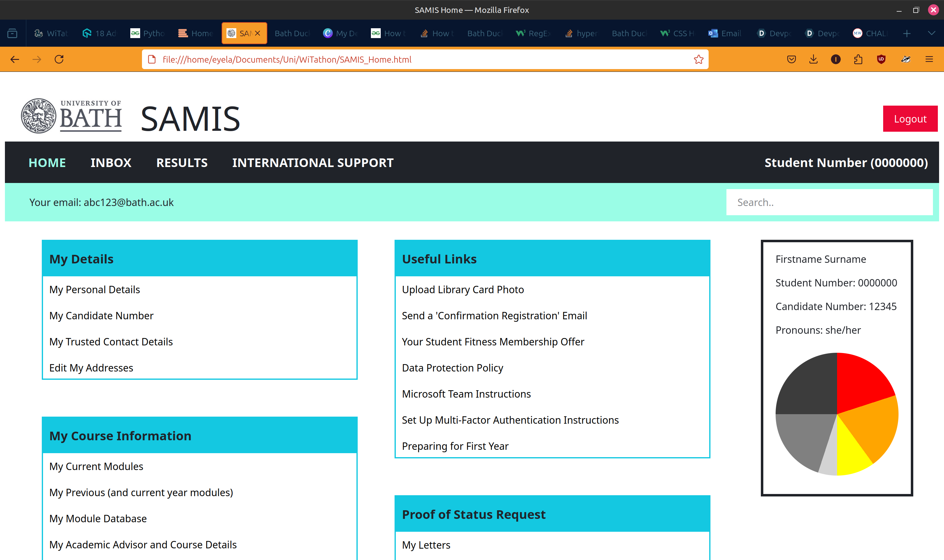Screen dimensions: 944x560
Task: Open My Candidate Number link
Action: click(x=101, y=316)
